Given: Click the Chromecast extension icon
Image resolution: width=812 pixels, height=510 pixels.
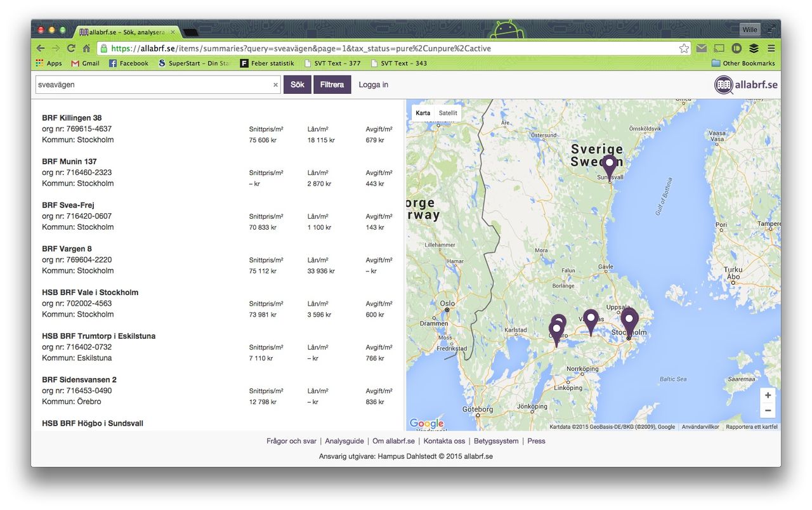Looking at the screenshot, I should click(x=719, y=48).
